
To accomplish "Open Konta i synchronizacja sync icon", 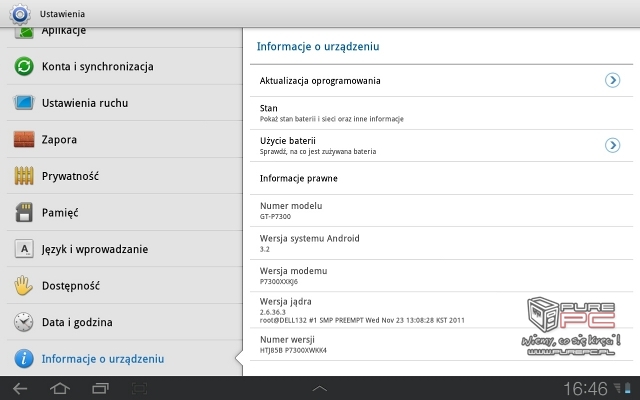I will [x=24, y=66].
